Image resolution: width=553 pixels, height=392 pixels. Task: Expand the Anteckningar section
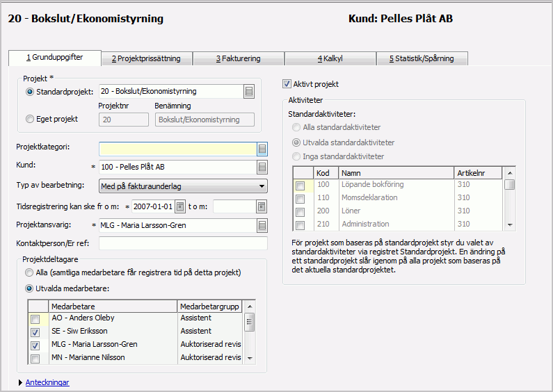pyautogui.click(x=47, y=382)
